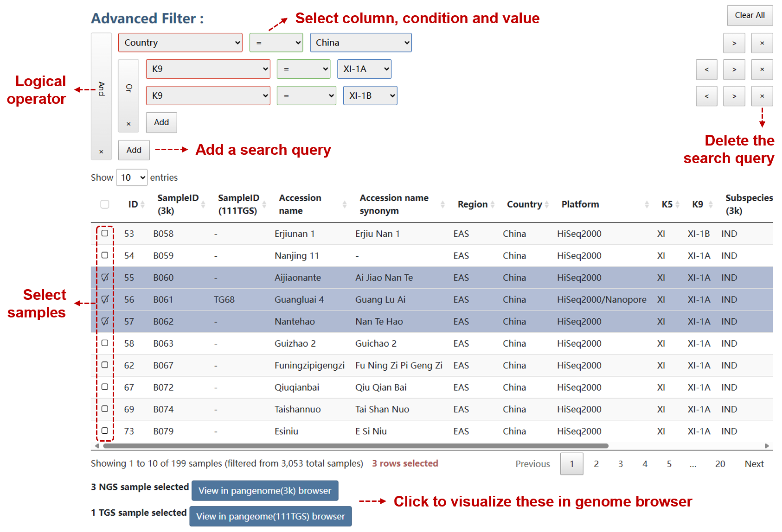782x532 pixels.
Task: Delete the Country filter row with ×
Action: [x=762, y=43]
